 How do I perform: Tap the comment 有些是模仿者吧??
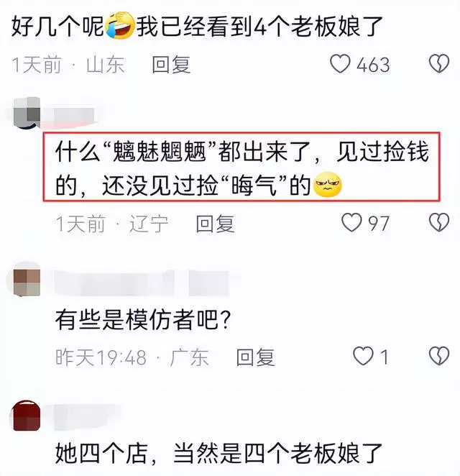click(144, 320)
